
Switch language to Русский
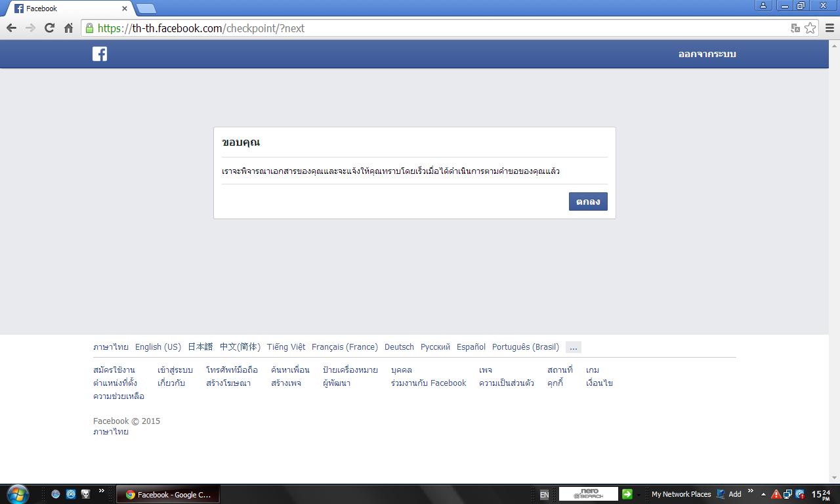coord(435,347)
